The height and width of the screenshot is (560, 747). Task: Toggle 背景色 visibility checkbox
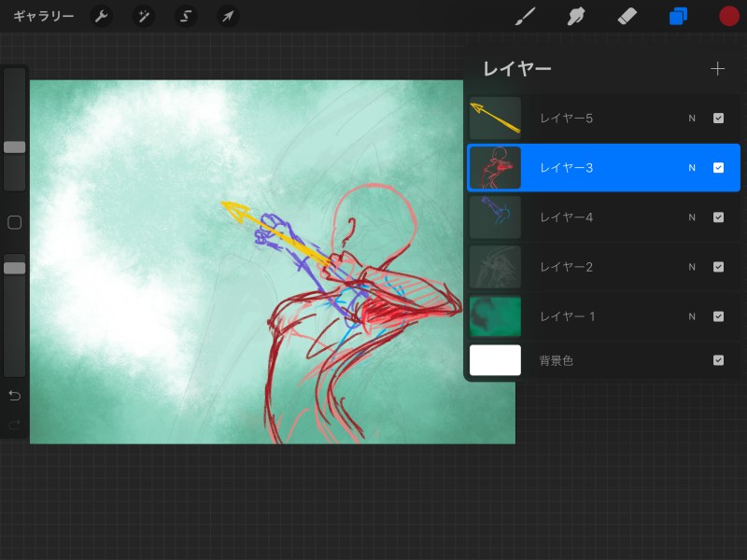[x=718, y=360]
